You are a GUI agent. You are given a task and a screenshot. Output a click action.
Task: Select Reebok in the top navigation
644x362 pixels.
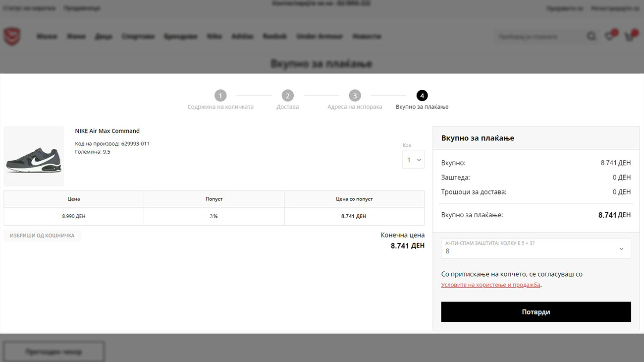coord(275,36)
